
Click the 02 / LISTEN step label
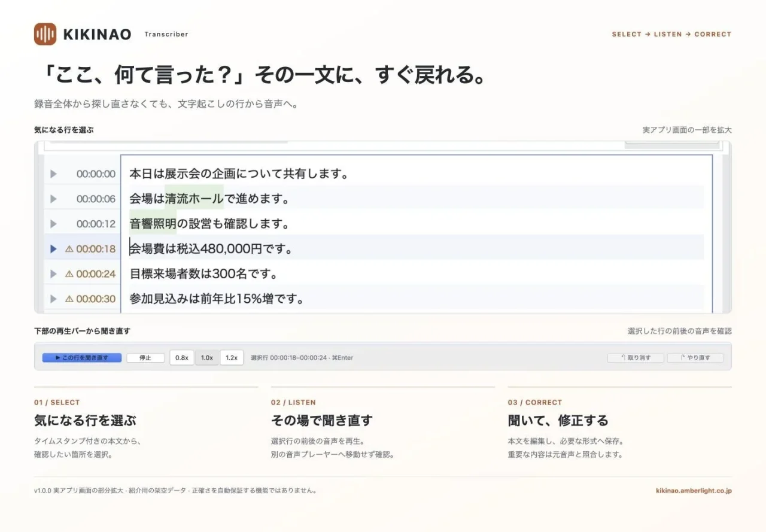(x=293, y=403)
